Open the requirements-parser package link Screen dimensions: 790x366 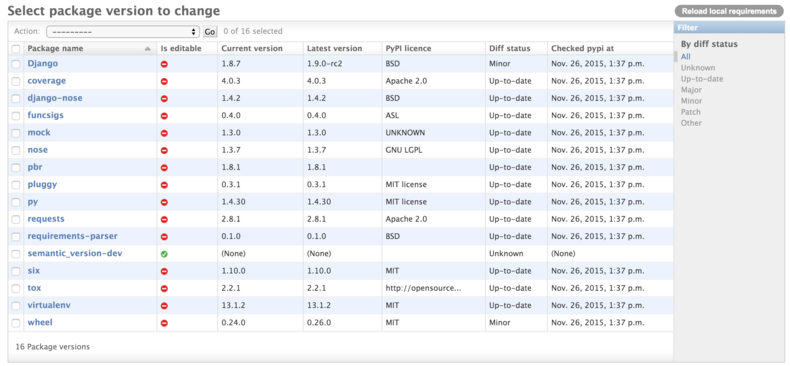[73, 236]
